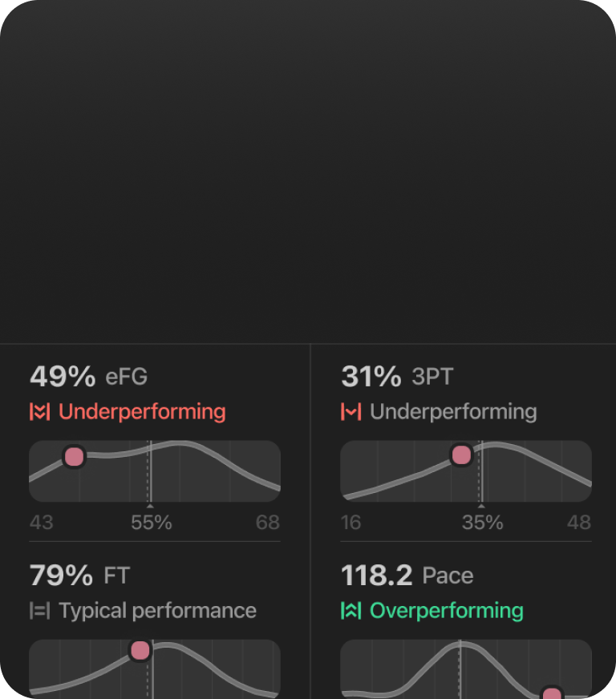
Task: Select the pink marker on FT chart
Action: (140, 650)
